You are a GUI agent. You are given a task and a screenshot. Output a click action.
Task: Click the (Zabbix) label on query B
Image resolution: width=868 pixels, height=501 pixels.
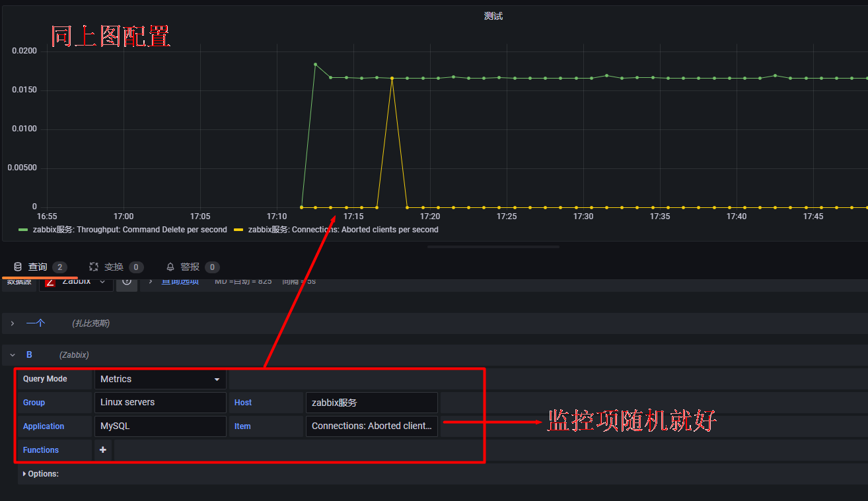(74, 355)
